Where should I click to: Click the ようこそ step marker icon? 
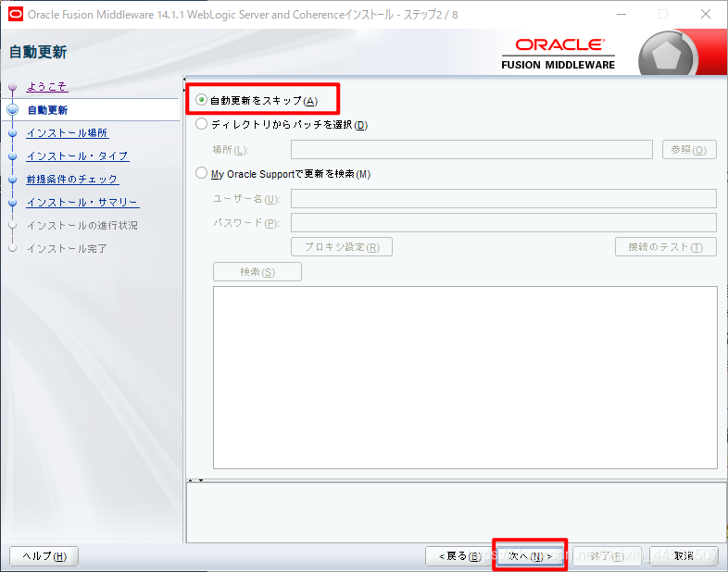pos(13,87)
